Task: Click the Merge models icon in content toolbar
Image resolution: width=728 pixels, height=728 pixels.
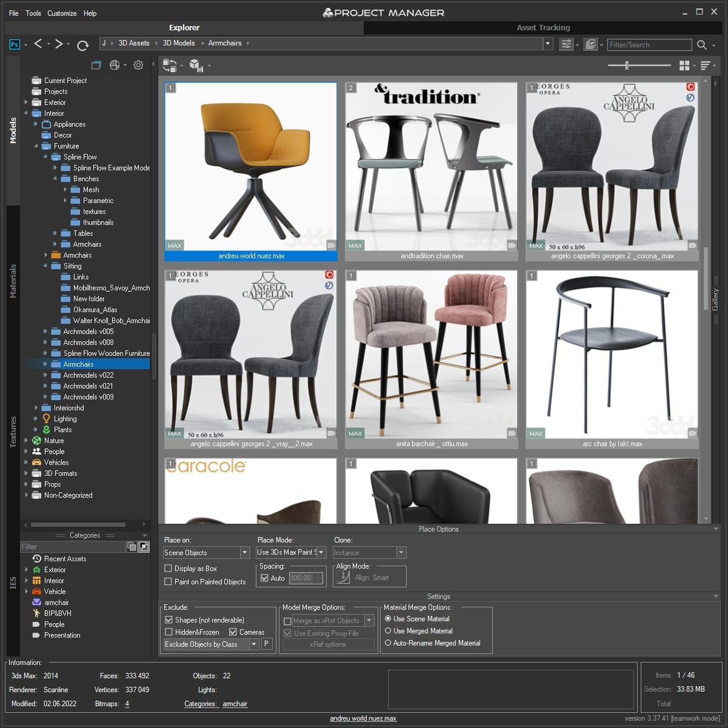Action: coord(196,65)
